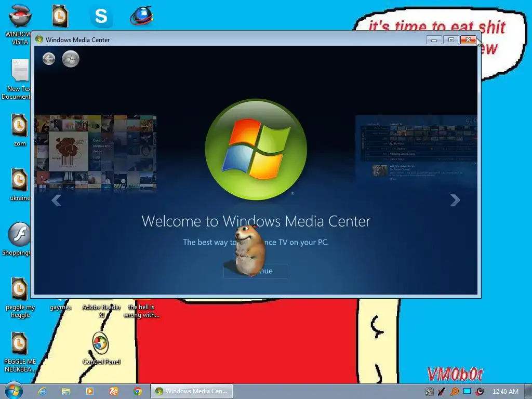
Task: Click the magnifier tray icon
Action: tap(454, 392)
